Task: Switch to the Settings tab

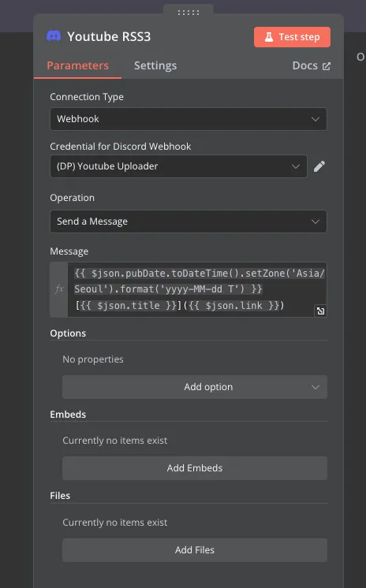Action: 155,65
